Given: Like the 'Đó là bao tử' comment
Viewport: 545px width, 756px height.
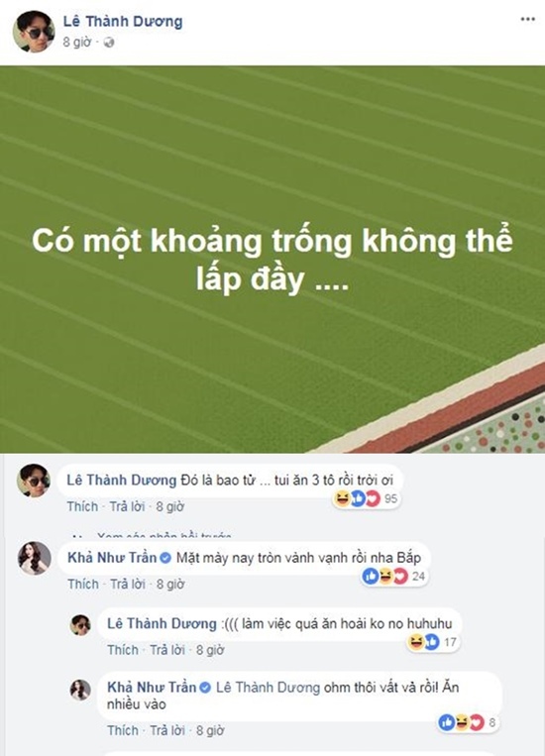Looking at the screenshot, I should click(x=82, y=506).
